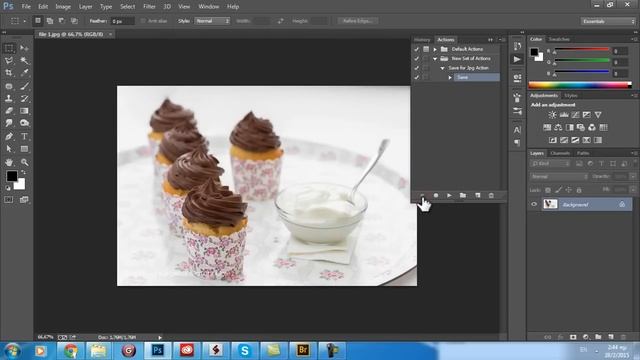Create a new action in Actions panel

[478, 196]
